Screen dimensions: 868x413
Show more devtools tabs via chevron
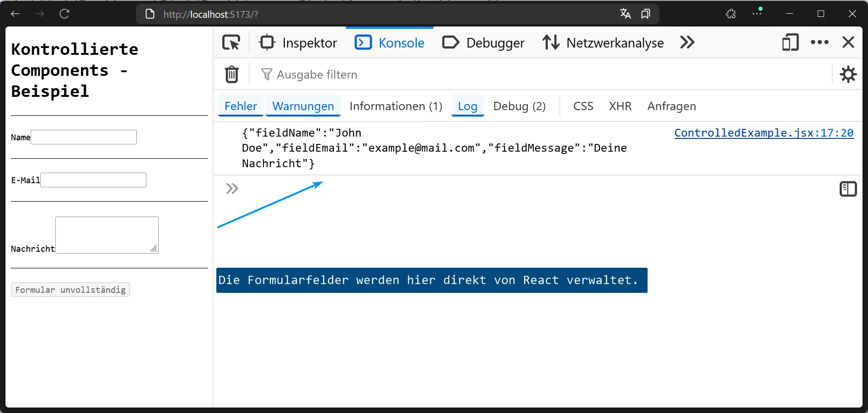[x=687, y=42]
